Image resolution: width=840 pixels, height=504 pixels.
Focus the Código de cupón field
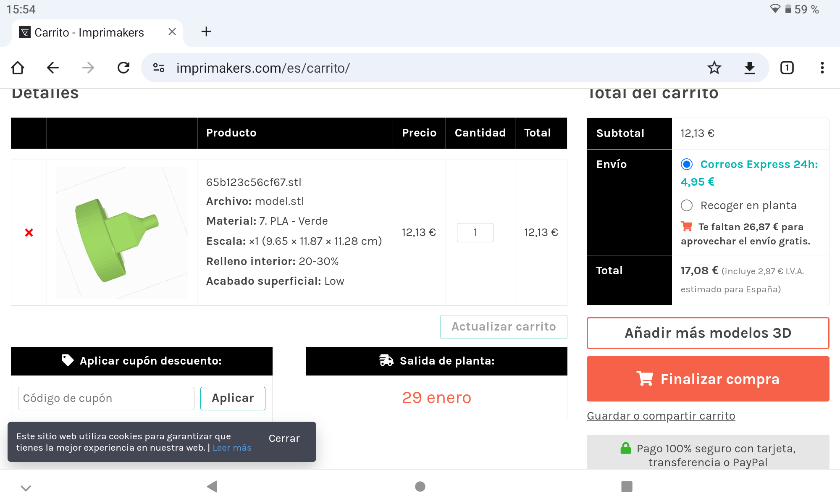[x=106, y=398]
